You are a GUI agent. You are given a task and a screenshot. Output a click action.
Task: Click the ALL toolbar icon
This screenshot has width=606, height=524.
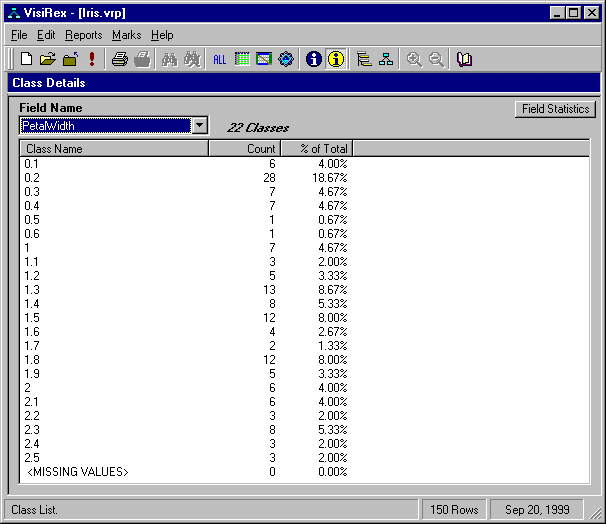coord(220,59)
